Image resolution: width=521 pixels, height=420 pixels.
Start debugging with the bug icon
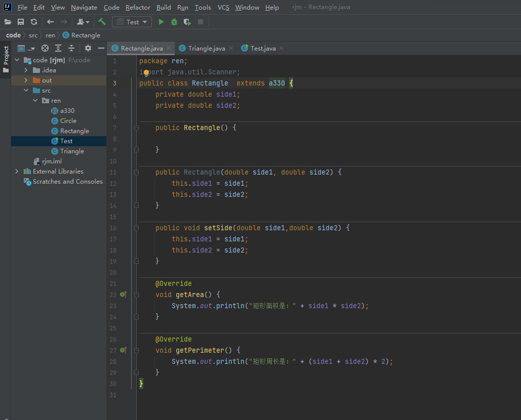pos(174,22)
